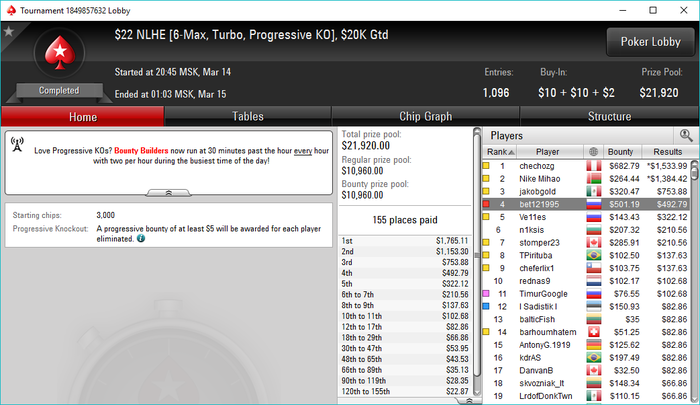The image size is (700, 405).
Task: Open the player search magnifier
Action: coord(686,135)
